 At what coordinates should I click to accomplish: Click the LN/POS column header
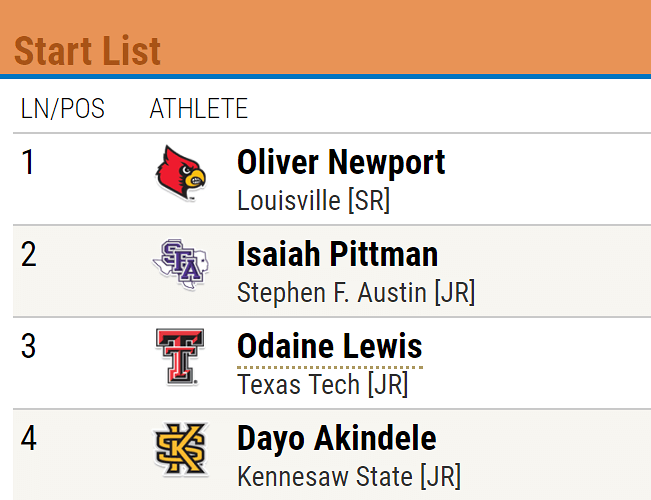coord(62,108)
